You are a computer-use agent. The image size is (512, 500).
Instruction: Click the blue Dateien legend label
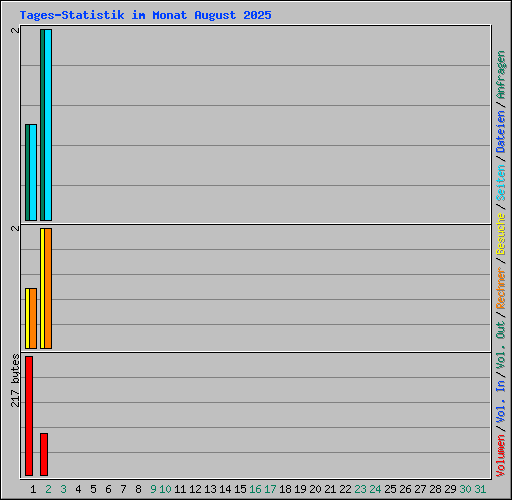(500, 132)
